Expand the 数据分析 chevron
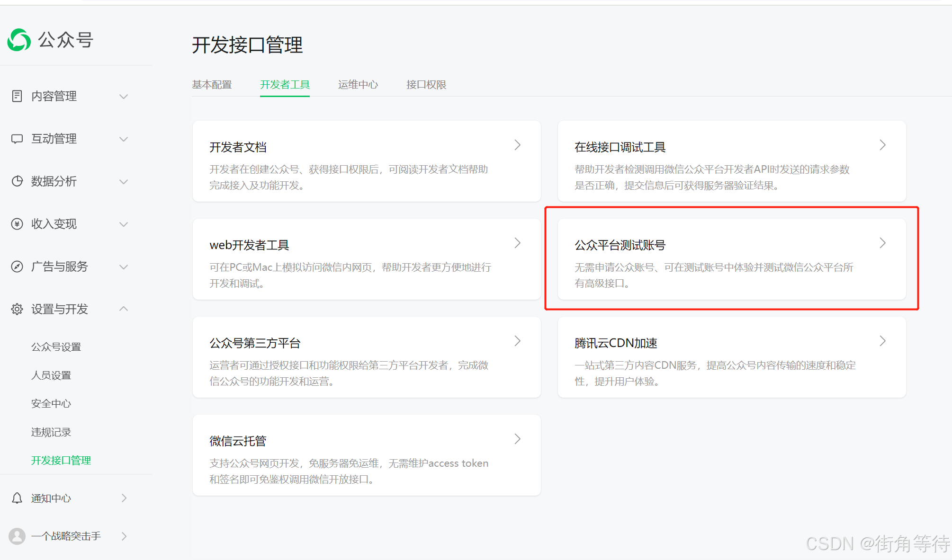The height and width of the screenshot is (560, 952). pyautogui.click(x=124, y=182)
